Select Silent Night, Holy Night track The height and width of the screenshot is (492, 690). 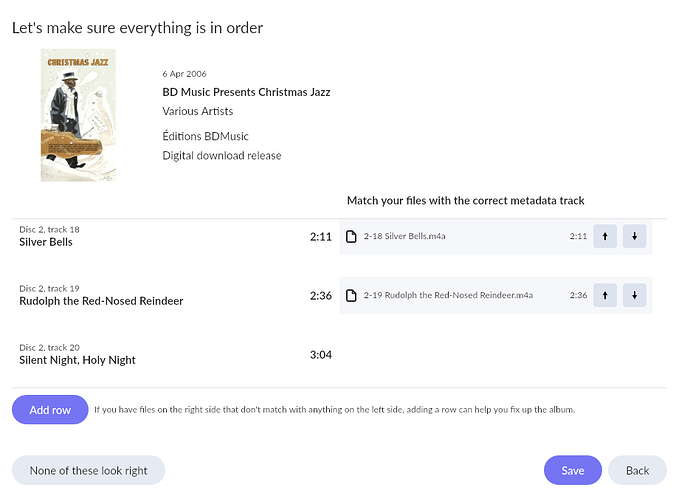pos(77,360)
